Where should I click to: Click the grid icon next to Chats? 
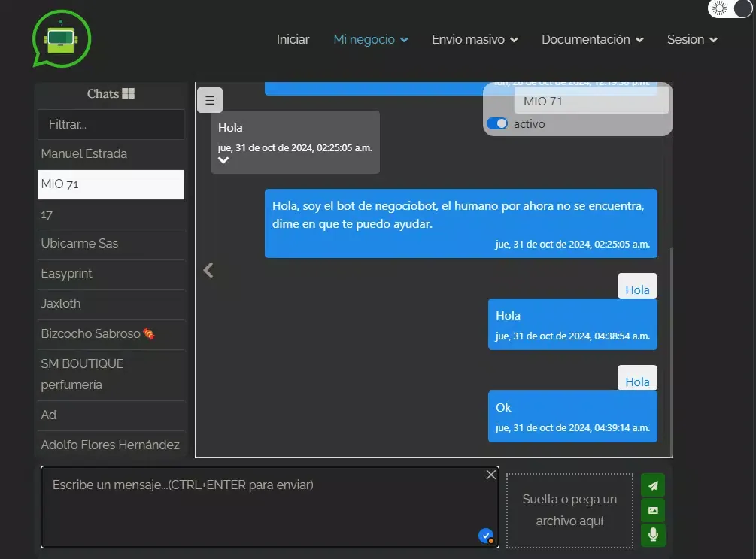tap(129, 93)
